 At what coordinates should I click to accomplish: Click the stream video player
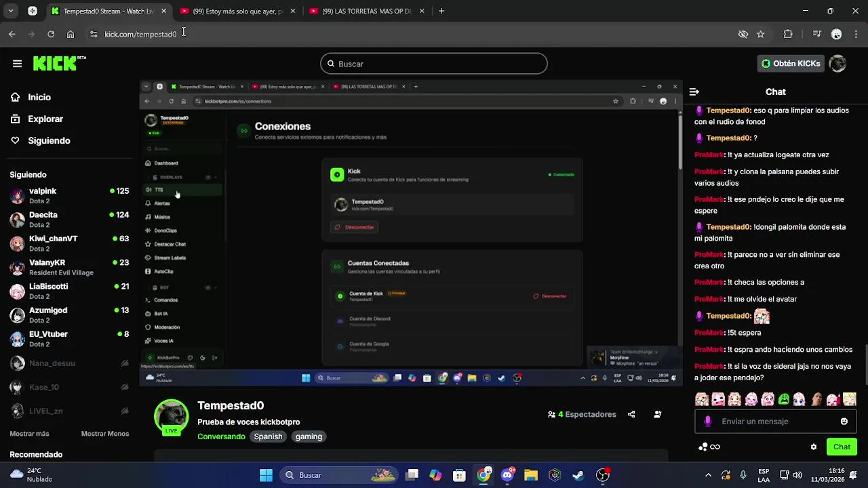tap(411, 233)
